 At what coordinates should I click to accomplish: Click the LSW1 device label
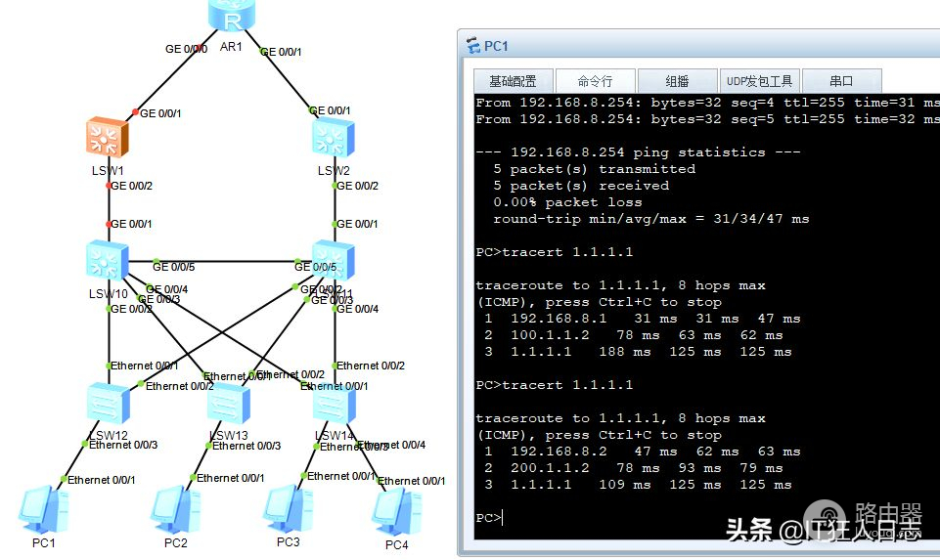[x=108, y=171]
